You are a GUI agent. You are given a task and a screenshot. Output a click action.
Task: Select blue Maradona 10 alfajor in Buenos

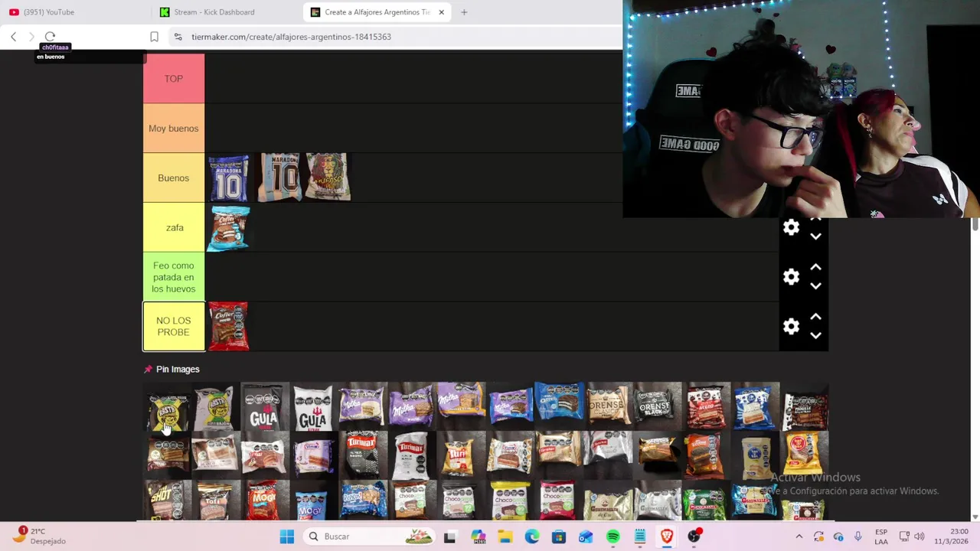[229, 178]
